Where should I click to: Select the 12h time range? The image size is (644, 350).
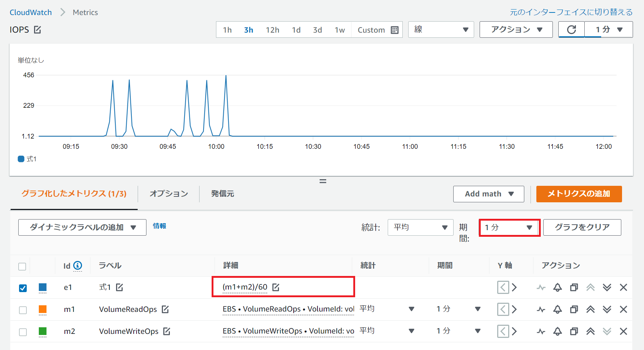[272, 30]
